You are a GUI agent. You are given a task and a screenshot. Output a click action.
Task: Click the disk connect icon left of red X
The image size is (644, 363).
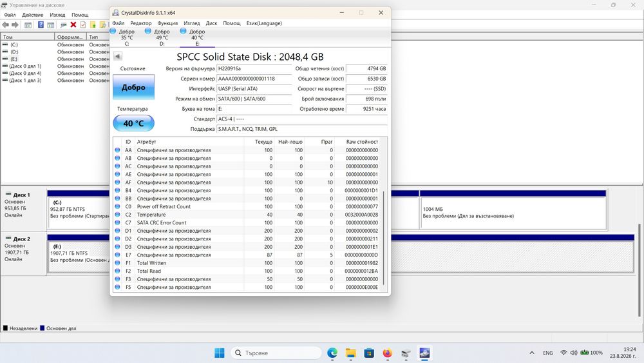[x=63, y=25]
